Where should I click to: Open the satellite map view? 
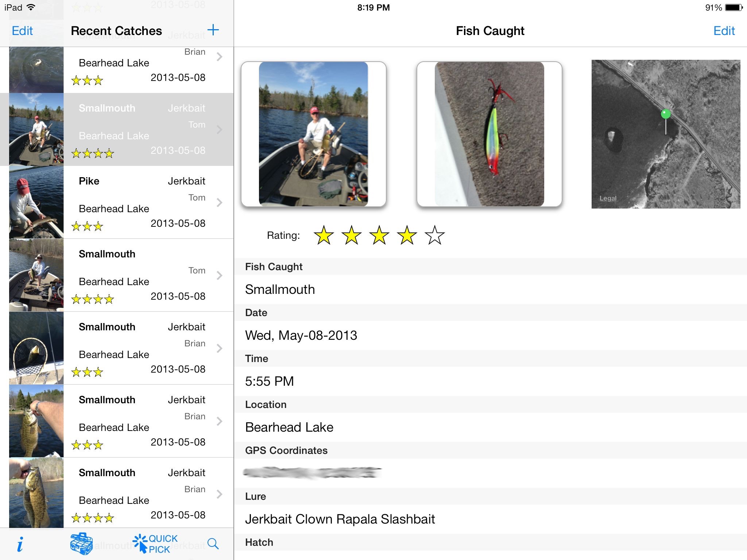pos(666,134)
